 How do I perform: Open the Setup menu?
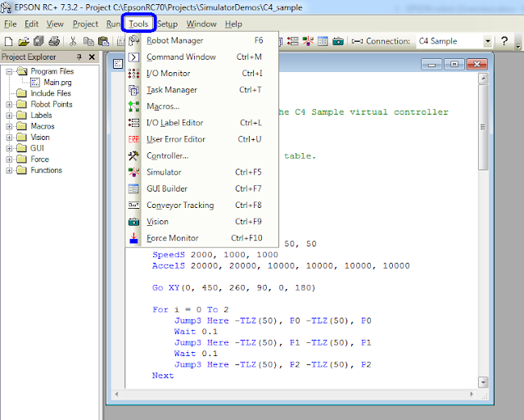(167, 24)
